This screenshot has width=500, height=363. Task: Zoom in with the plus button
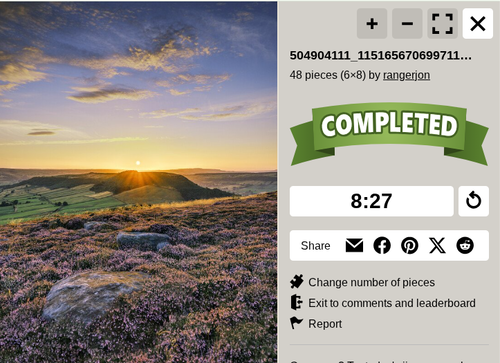coord(372,24)
